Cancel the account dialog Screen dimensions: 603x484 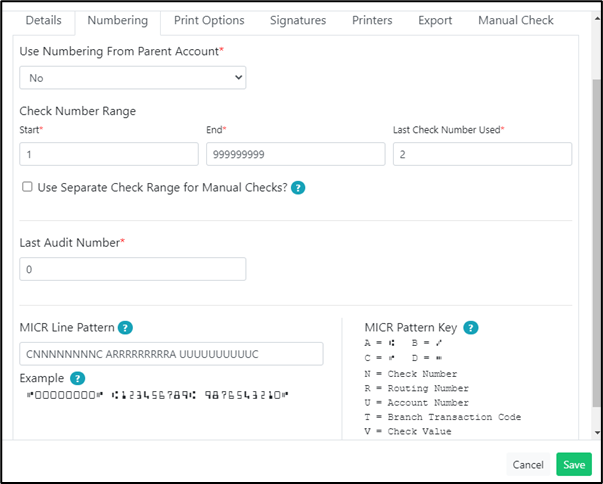[528, 465]
